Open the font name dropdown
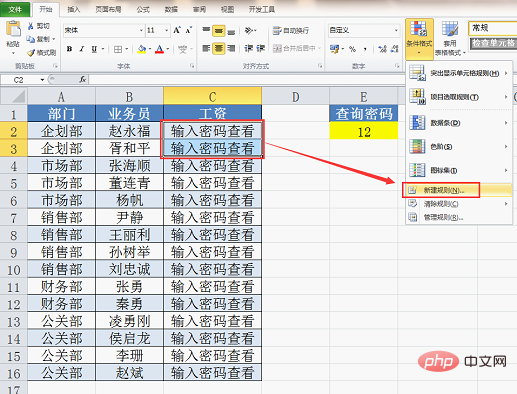 coord(141,30)
